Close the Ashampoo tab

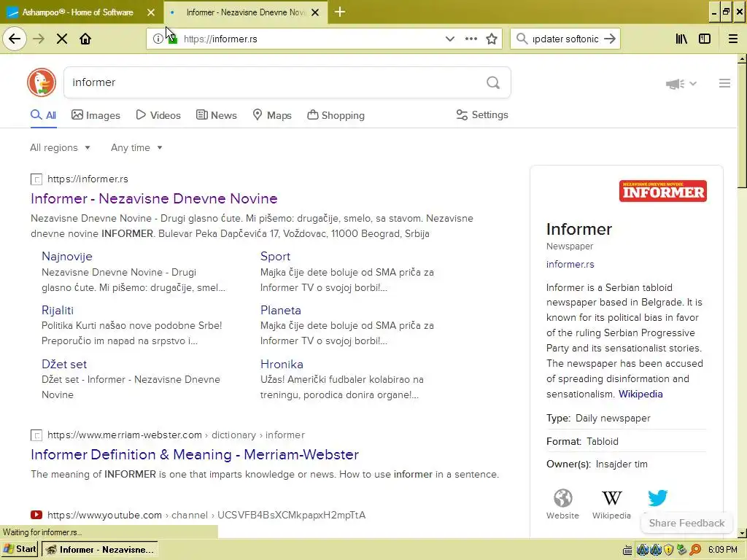pos(151,12)
